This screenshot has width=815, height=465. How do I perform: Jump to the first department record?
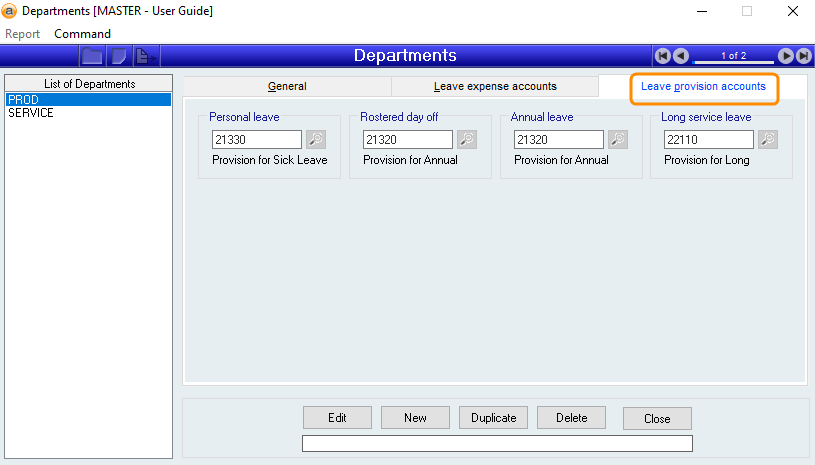click(x=662, y=56)
